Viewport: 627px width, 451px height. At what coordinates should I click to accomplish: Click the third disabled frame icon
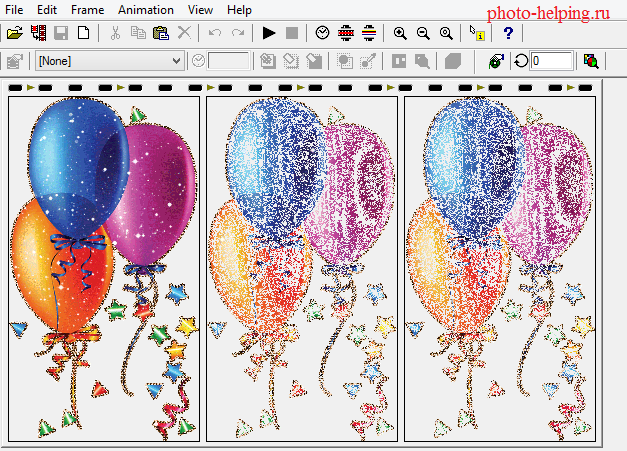[314, 61]
